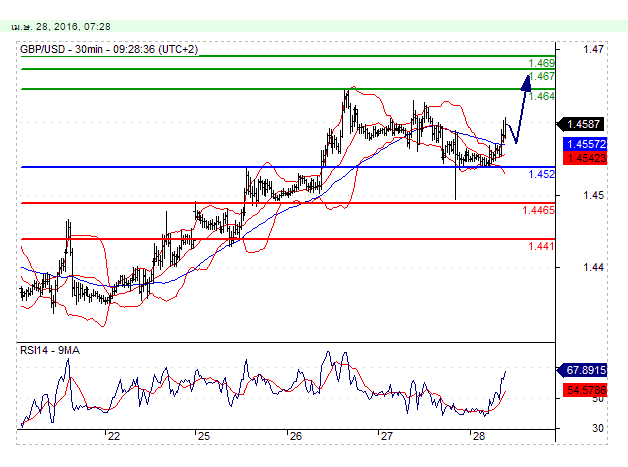Click the blue 1.452 pivot label

(541, 174)
